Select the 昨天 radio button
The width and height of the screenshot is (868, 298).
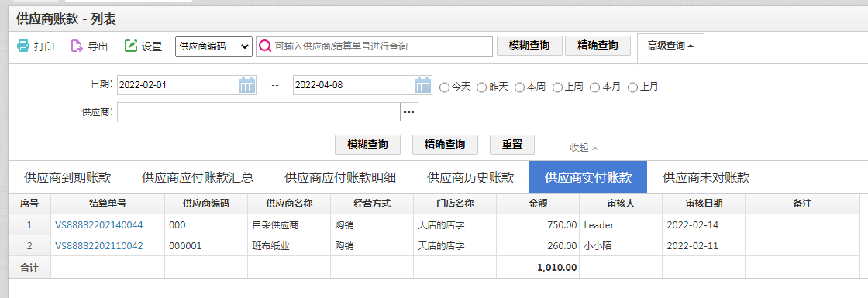[481, 87]
